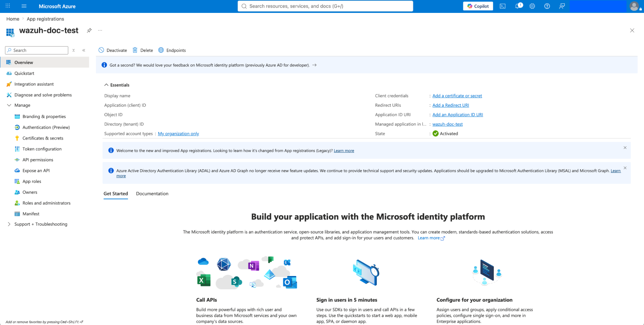The width and height of the screenshot is (644, 325).
Task: Open Learn more about the identity platform
Action: pyautogui.click(x=431, y=238)
